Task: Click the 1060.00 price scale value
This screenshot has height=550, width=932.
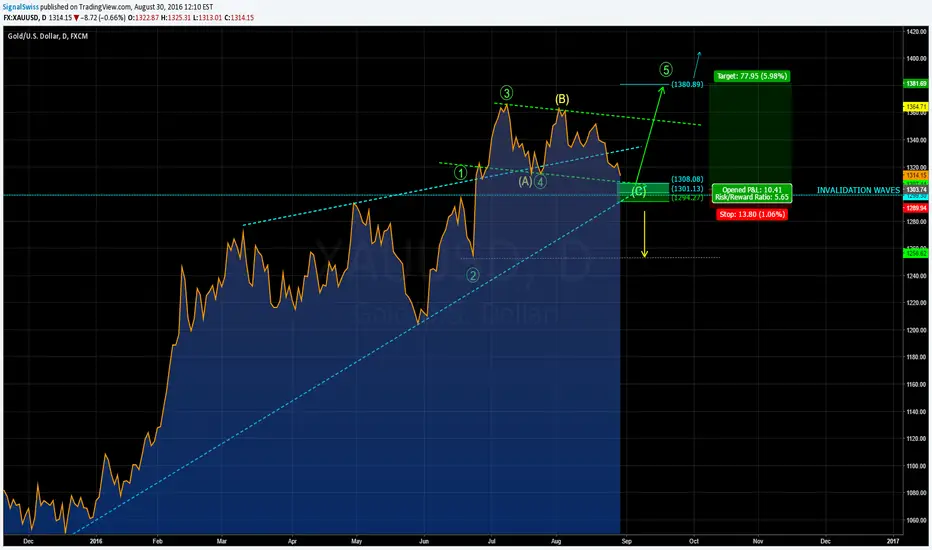Action: point(916,520)
